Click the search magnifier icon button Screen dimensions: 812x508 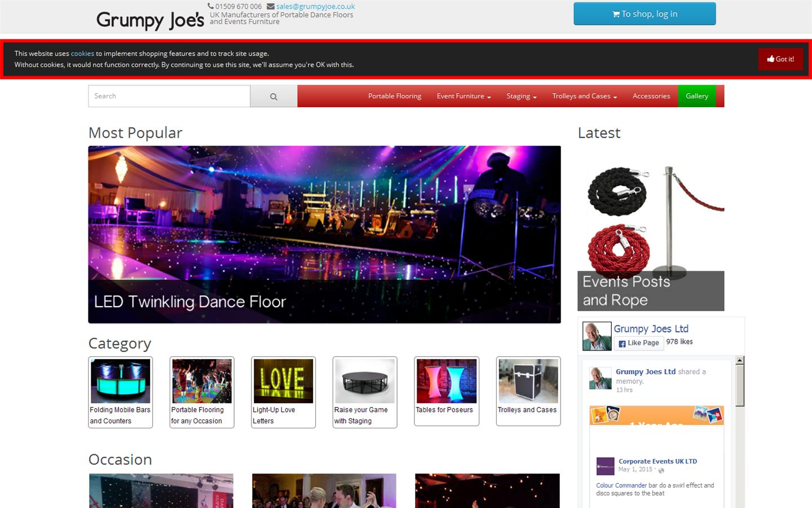[273, 97]
